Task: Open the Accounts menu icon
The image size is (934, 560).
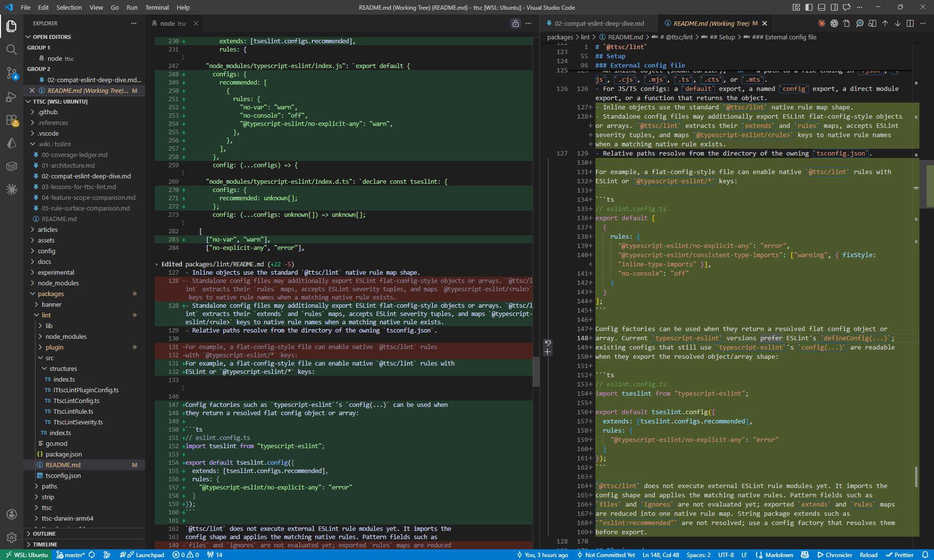Action: (12, 514)
